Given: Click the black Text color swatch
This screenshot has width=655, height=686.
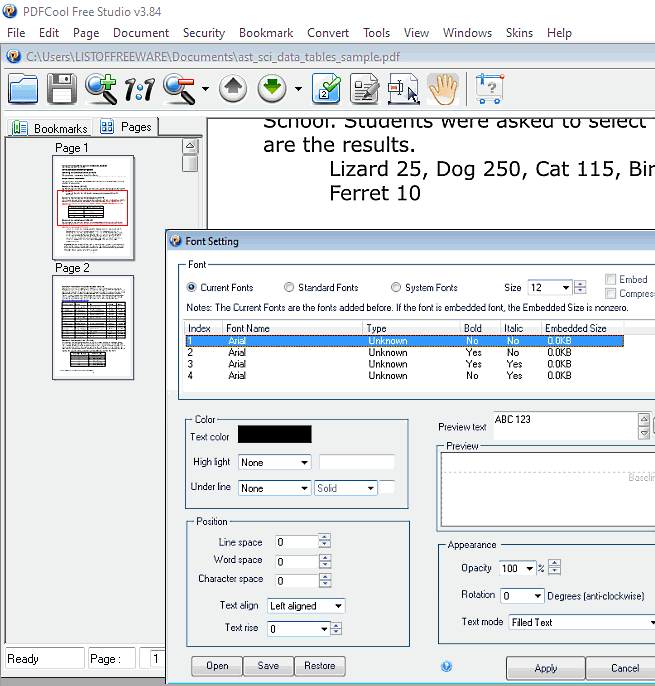Looking at the screenshot, I should click(274, 434).
